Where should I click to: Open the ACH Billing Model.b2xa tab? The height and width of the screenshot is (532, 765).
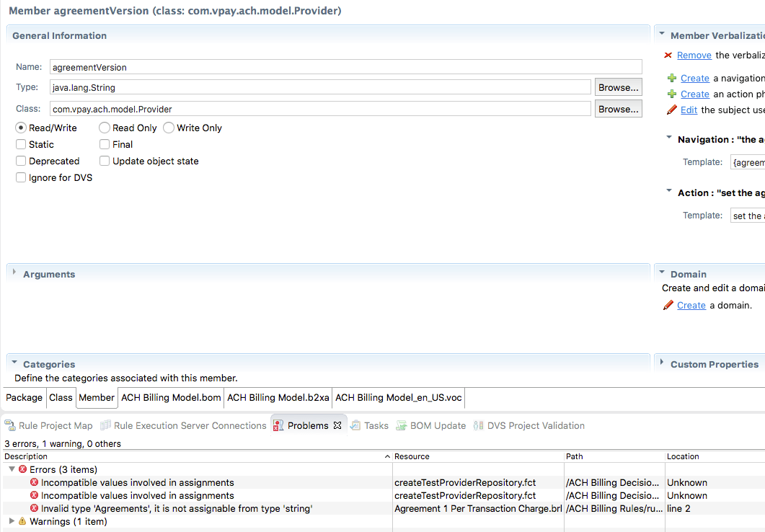tap(278, 397)
